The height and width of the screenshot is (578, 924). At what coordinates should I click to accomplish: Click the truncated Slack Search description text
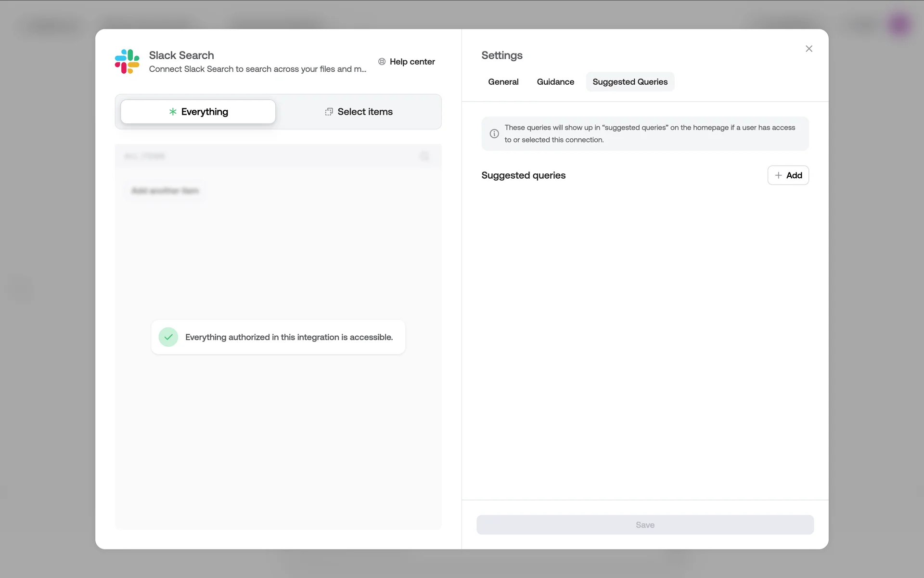point(257,69)
